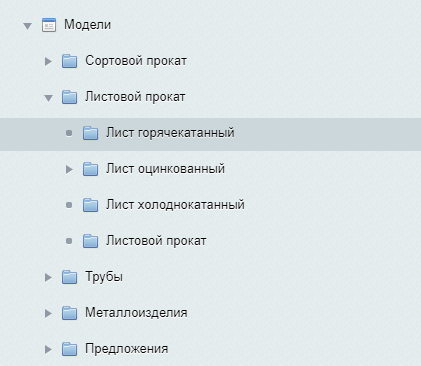Expand the Предложения folder arrow

click(49, 349)
